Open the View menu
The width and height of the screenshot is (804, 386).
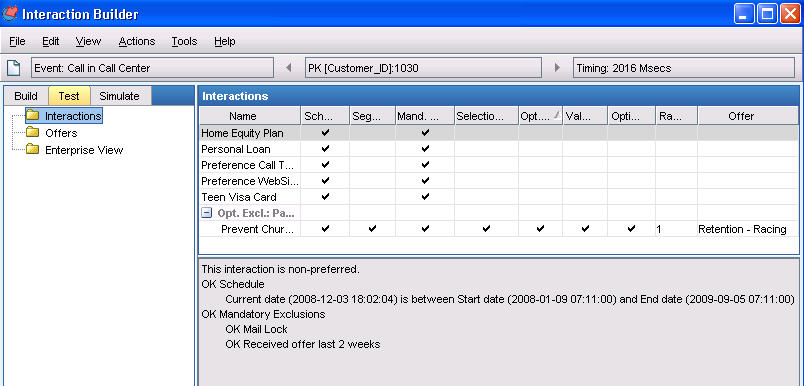[x=88, y=42]
